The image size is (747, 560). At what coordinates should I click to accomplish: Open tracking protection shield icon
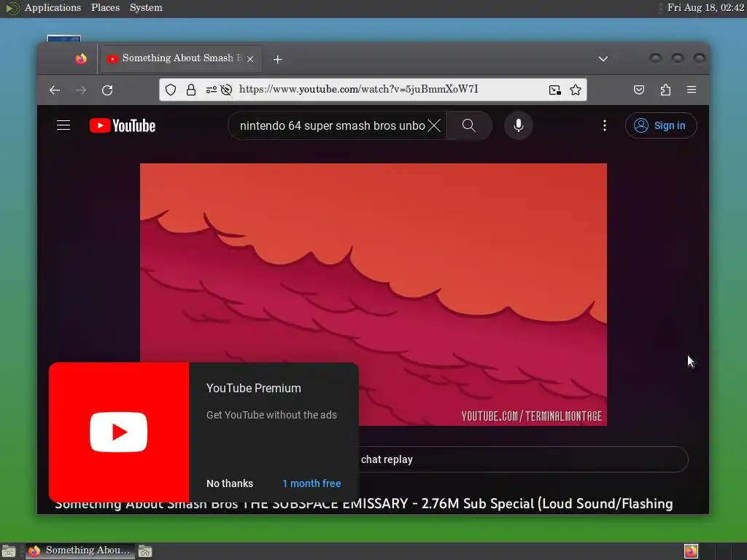[x=171, y=90]
